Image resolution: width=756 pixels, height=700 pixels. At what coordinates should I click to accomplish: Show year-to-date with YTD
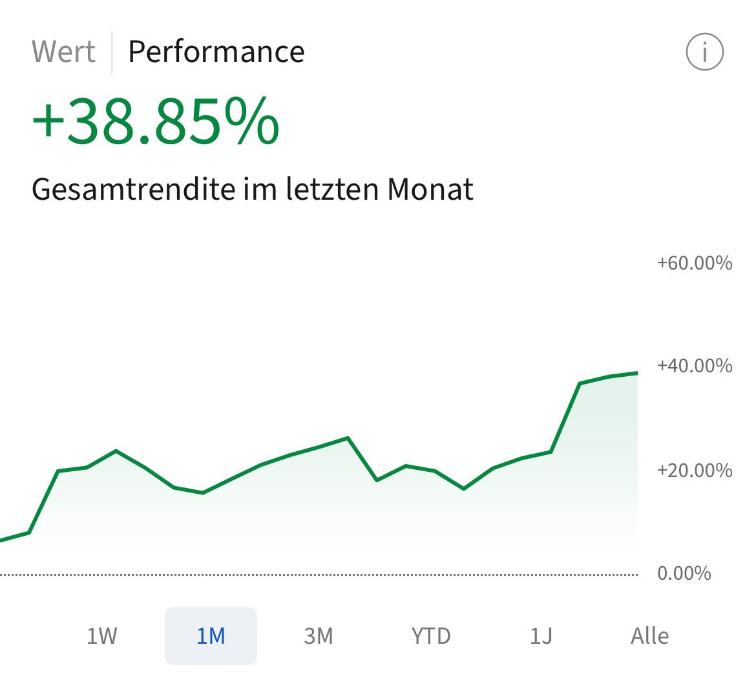[x=430, y=636]
